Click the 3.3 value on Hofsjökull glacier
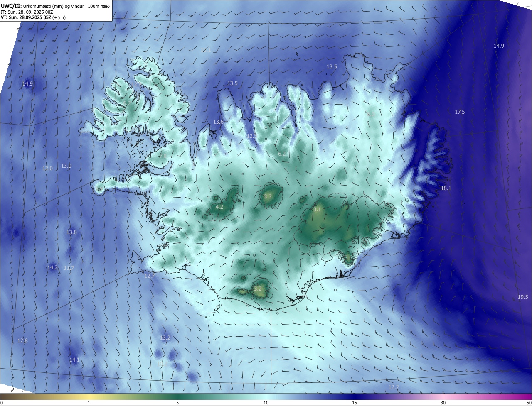The height and width of the screenshot is (406, 532). [x=268, y=196]
